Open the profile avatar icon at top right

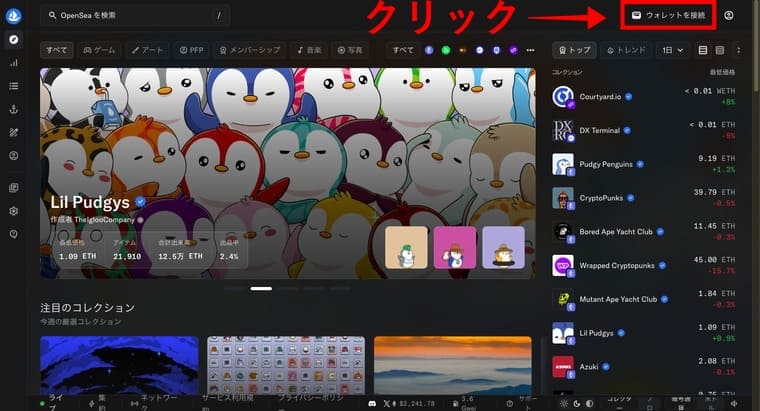click(728, 16)
